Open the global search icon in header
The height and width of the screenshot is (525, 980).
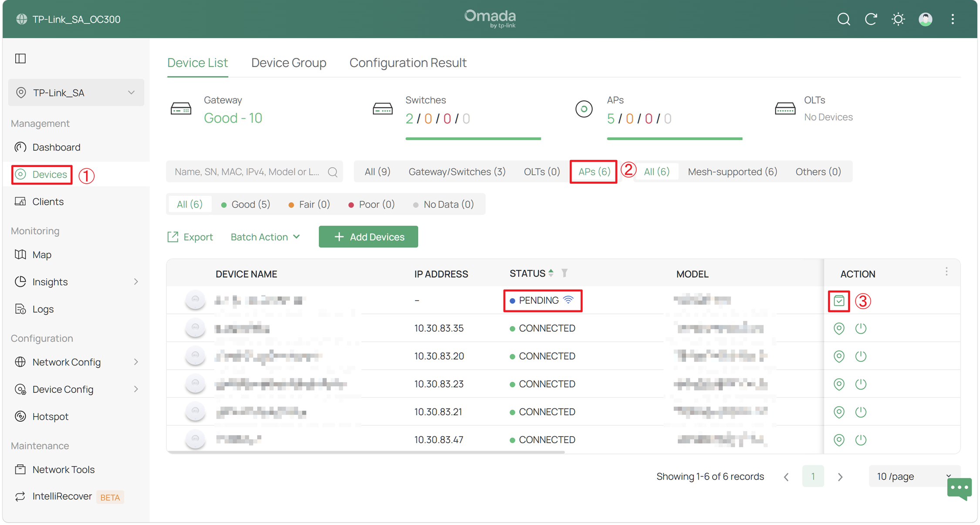click(x=844, y=19)
